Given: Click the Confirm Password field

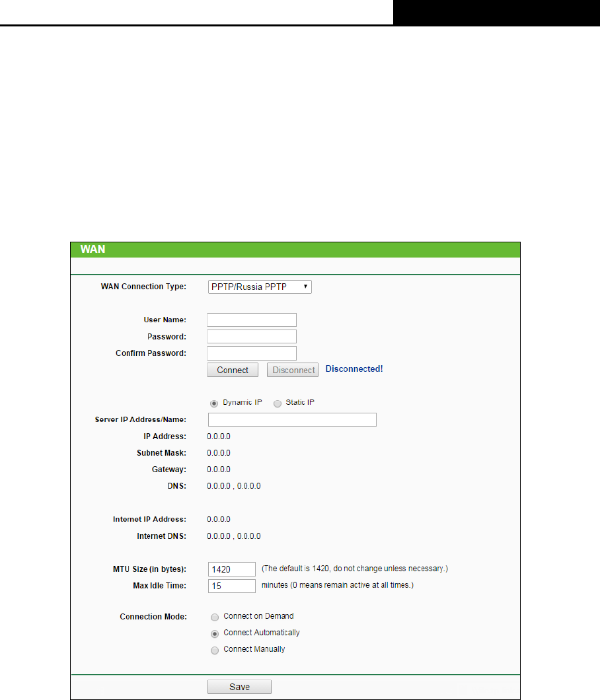Looking at the screenshot, I should pos(252,353).
